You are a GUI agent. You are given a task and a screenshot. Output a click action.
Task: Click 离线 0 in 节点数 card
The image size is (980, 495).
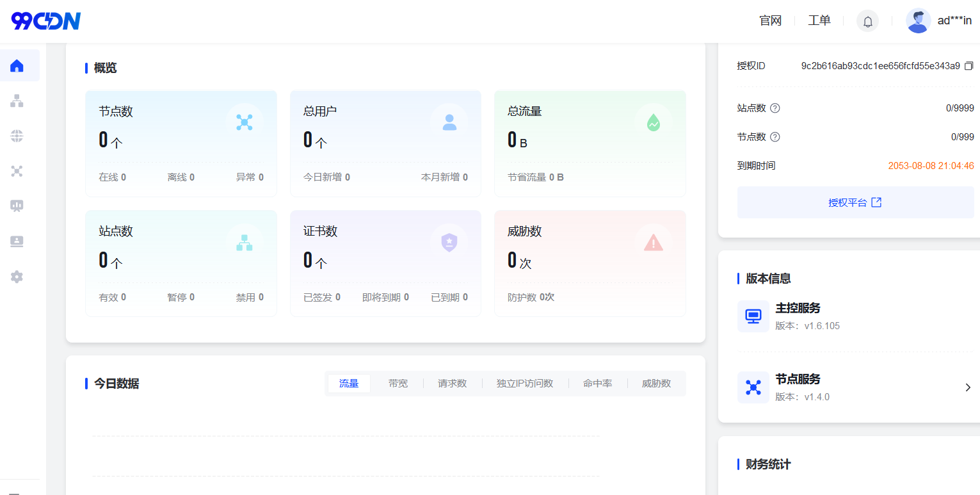(181, 177)
